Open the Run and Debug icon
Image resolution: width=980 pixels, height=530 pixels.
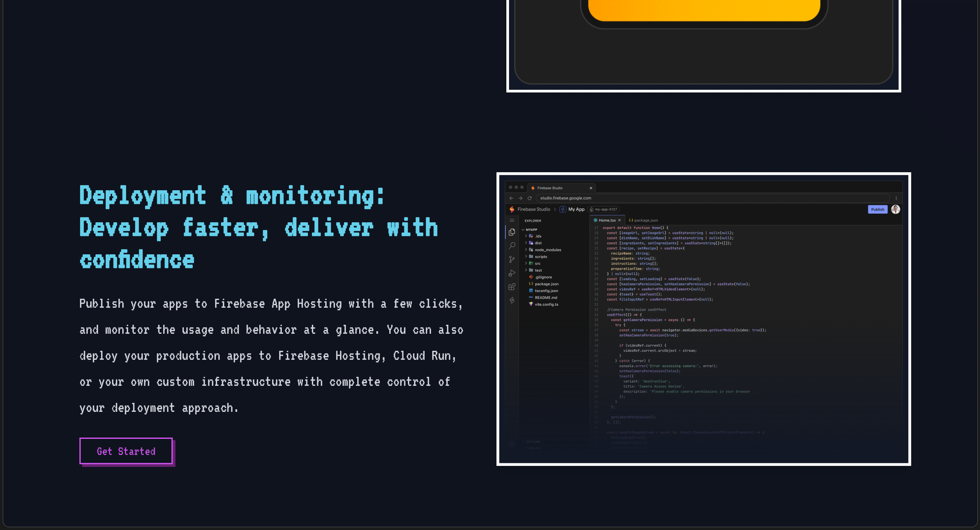coord(512,273)
